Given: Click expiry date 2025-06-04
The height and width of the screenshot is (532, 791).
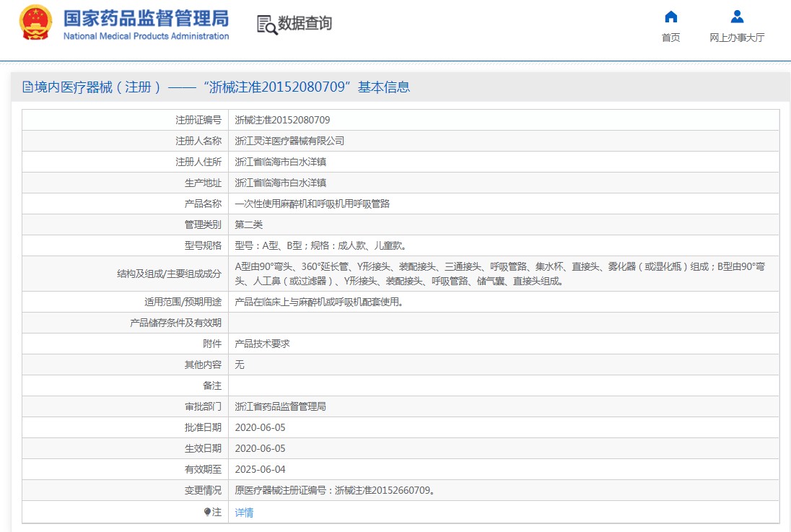Looking at the screenshot, I should pyautogui.click(x=261, y=469).
